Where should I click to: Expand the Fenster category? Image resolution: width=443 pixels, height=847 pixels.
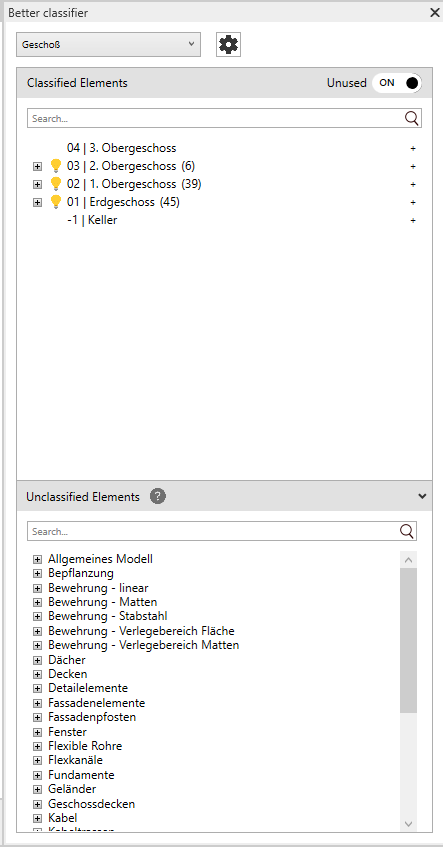[37, 732]
